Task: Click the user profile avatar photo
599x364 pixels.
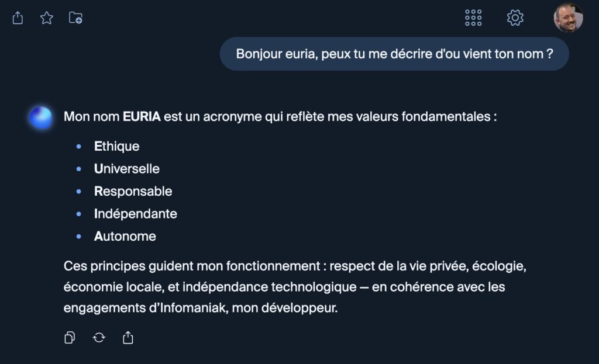Action: tap(567, 18)
